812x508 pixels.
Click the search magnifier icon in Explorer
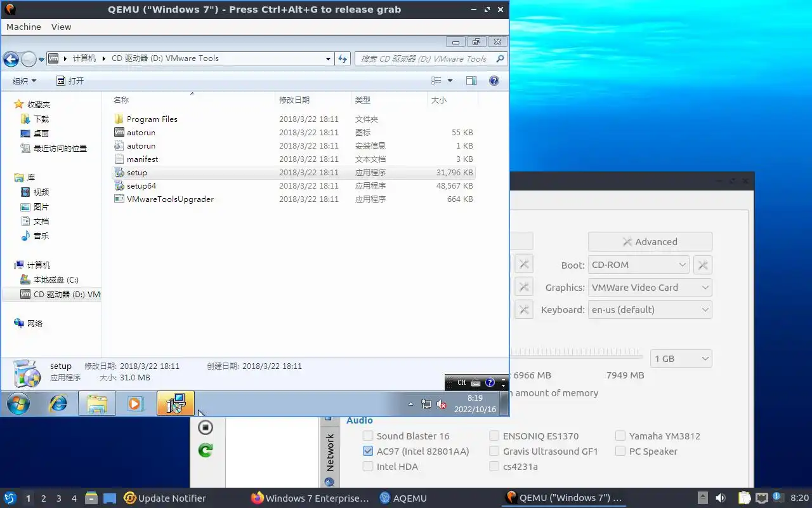(x=500, y=58)
